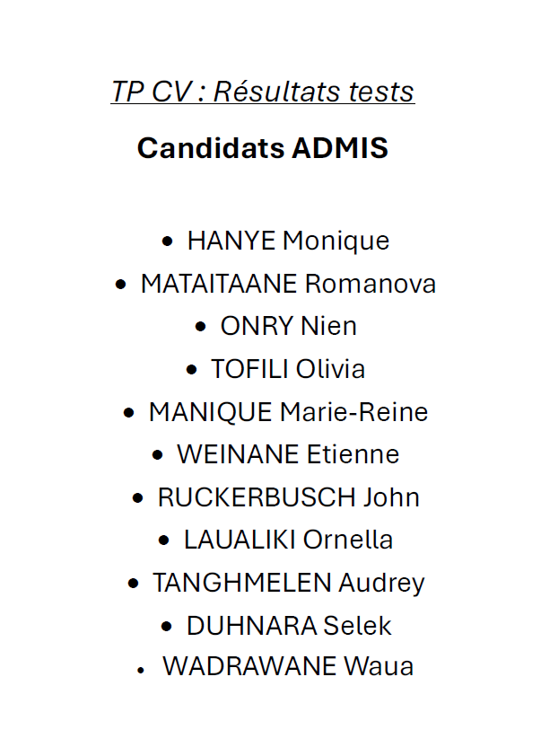Click the title 'TP CV : Résultats tests'
The height and width of the screenshot is (756, 541).
[x=263, y=91]
